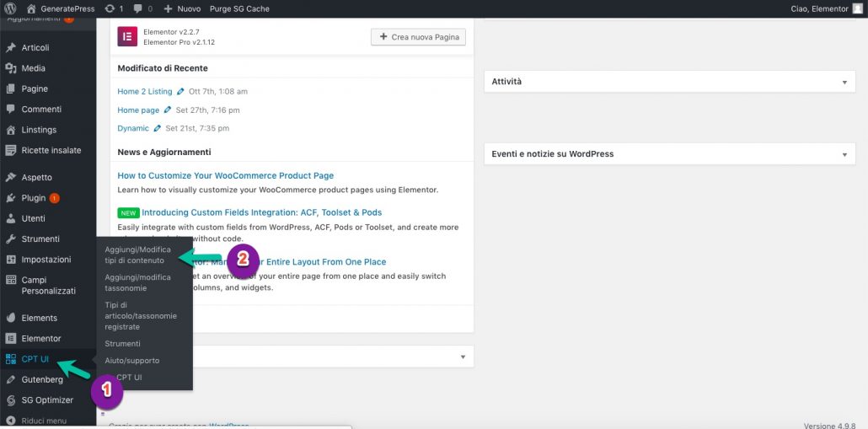Click the Commenti speech bubble icon
This screenshot has width=868, height=429.
tap(11, 110)
